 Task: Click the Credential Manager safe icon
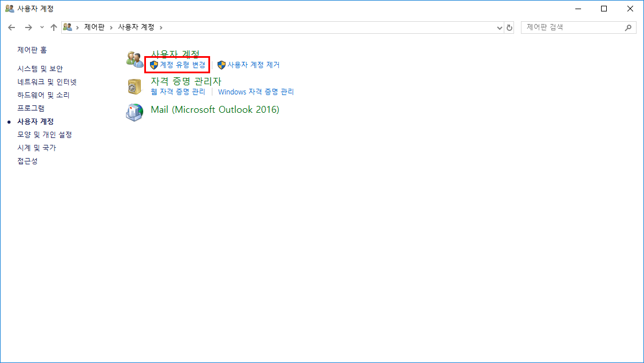tap(135, 86)
